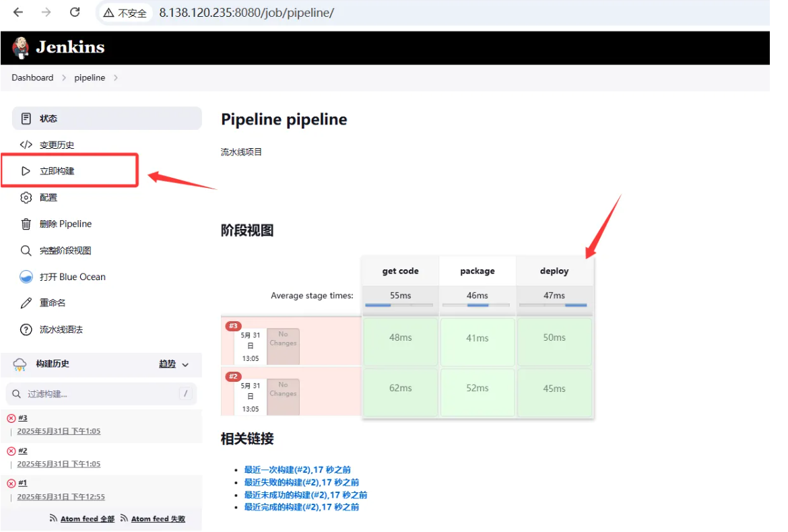
Task: Click the 50ms deploy cell of build #3
Action: (554, 341)
